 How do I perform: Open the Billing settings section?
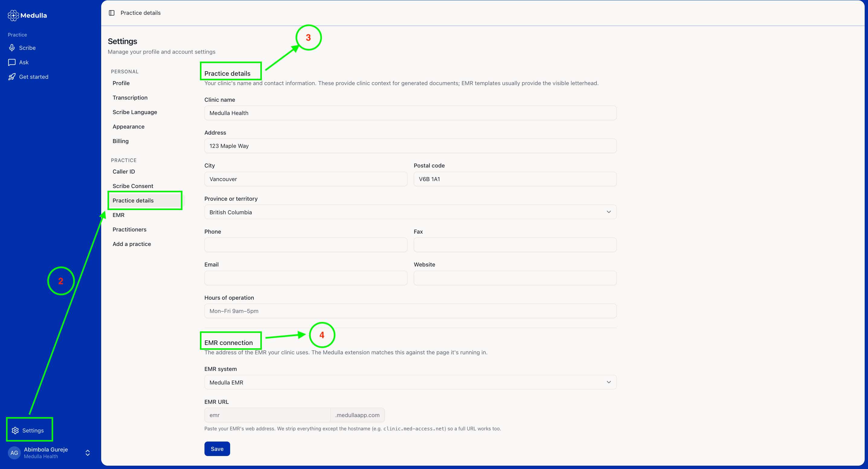pos(121,141)
